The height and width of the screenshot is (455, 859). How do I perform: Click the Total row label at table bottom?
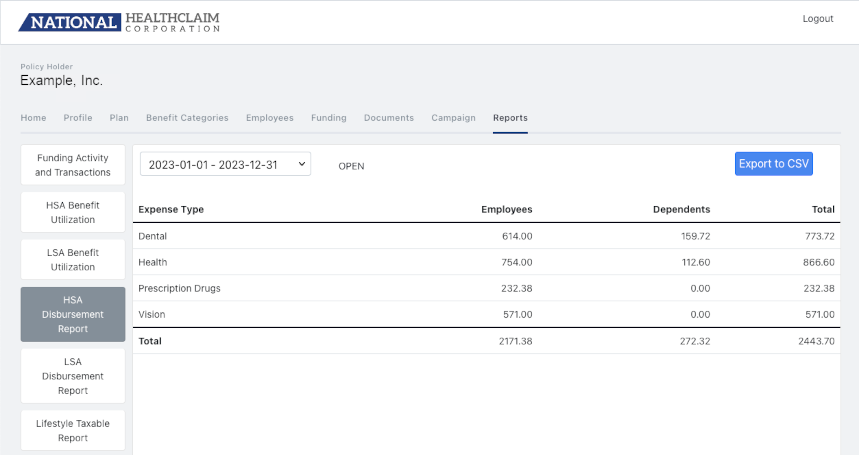[150, 341]
